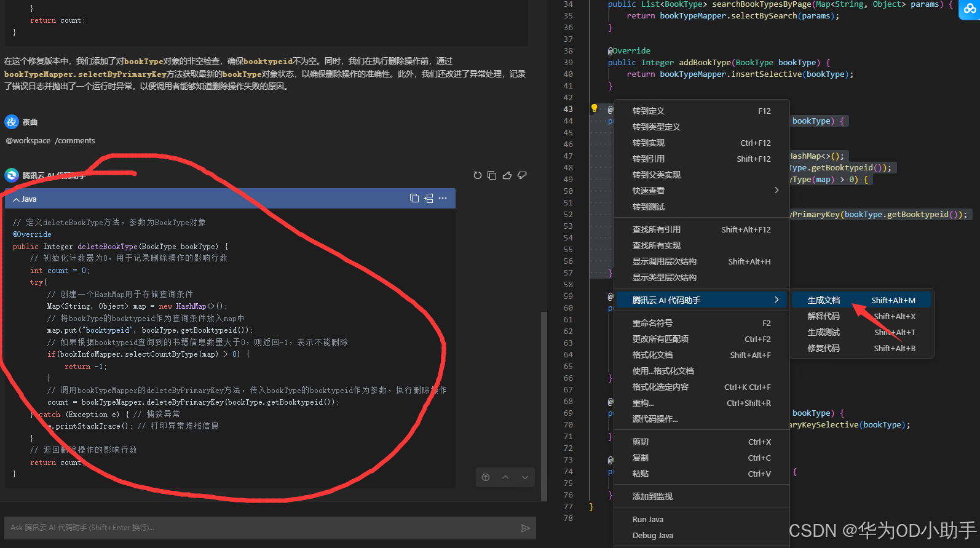980x548 pixels.
Task: Click line number 58 in the editor gutter
Action: (568, 284)
